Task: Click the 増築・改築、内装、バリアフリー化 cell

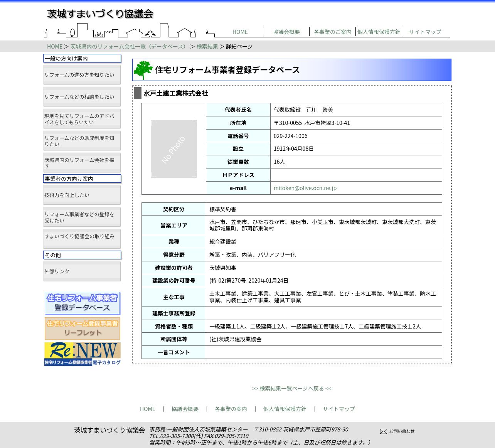Action: click(x=324, y=255)
